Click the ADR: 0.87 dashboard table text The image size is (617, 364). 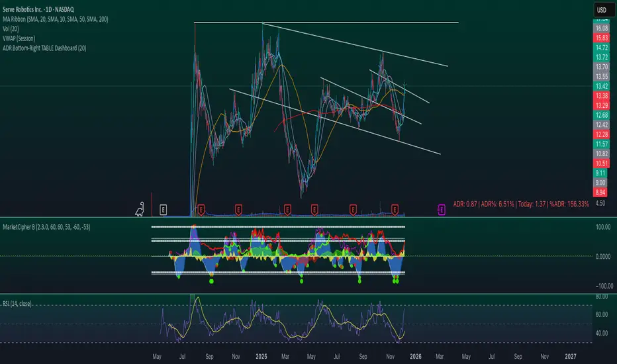[521, 204]
